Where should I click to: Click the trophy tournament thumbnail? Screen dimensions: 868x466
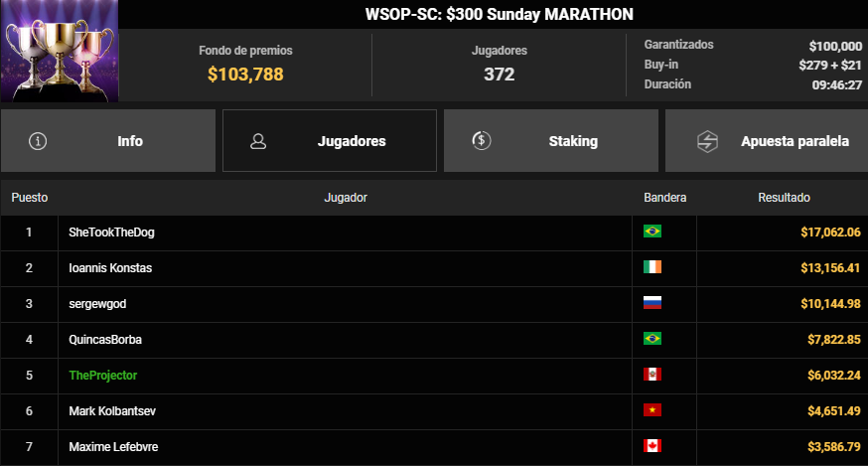point(60,50)
